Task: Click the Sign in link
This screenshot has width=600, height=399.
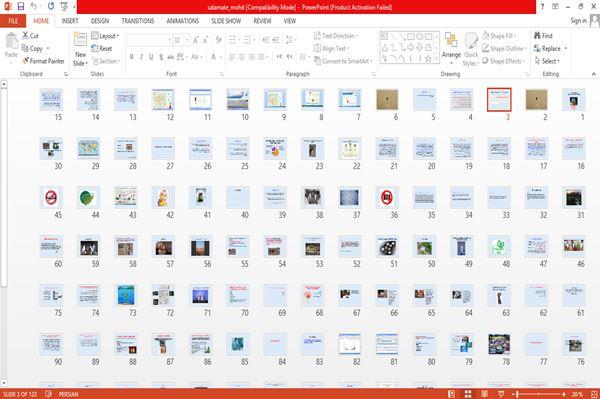Action: pyautogui.click(x=578, y=21)
